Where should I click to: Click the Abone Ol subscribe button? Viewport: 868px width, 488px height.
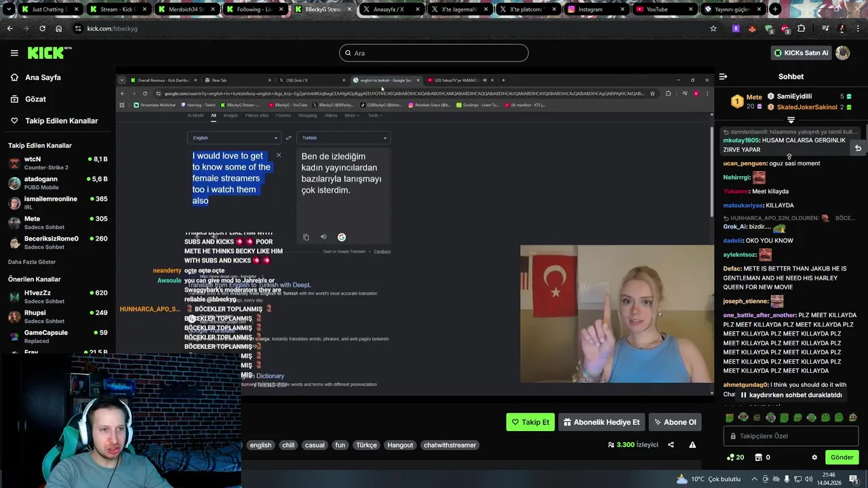tap(674, 422)
